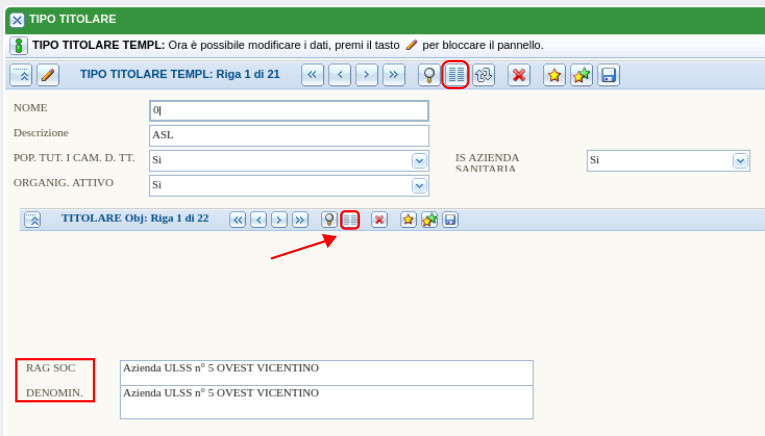Collapse the TIPO TITOLARE TEMPL panel
This screenshot has height=436, width=765.
(x=21, y=75)
